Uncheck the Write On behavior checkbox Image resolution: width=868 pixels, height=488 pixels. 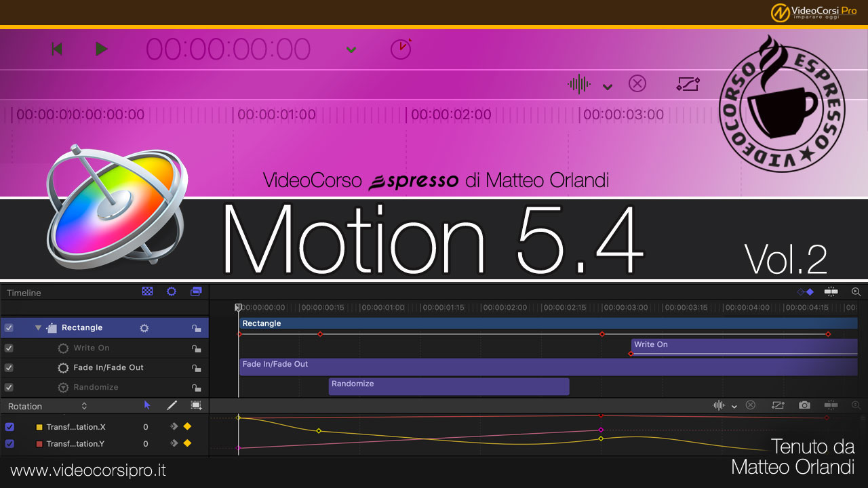click(x=9, y=348)
